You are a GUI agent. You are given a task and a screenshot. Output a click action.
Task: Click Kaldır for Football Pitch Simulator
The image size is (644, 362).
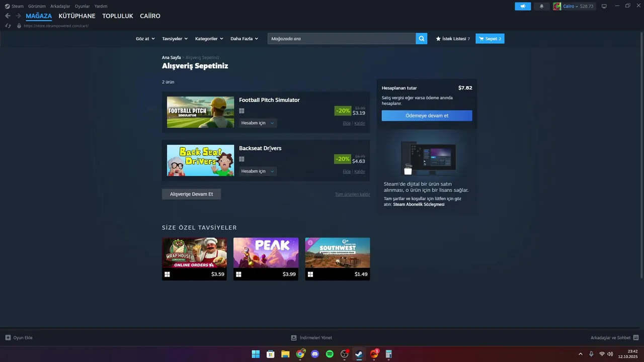[360, 123]
